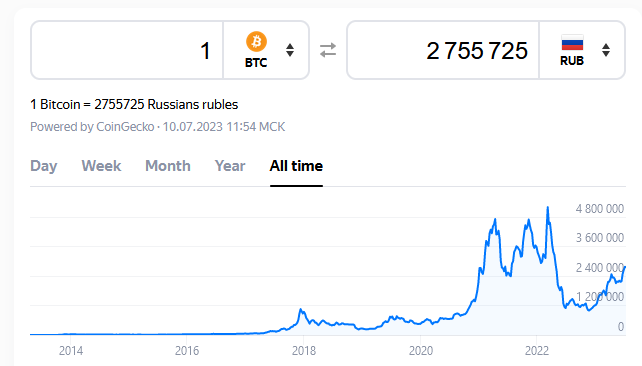Click the 2020 label on chart axis
The width and height of the screenshot is (642, 366).
pos(420,351)
